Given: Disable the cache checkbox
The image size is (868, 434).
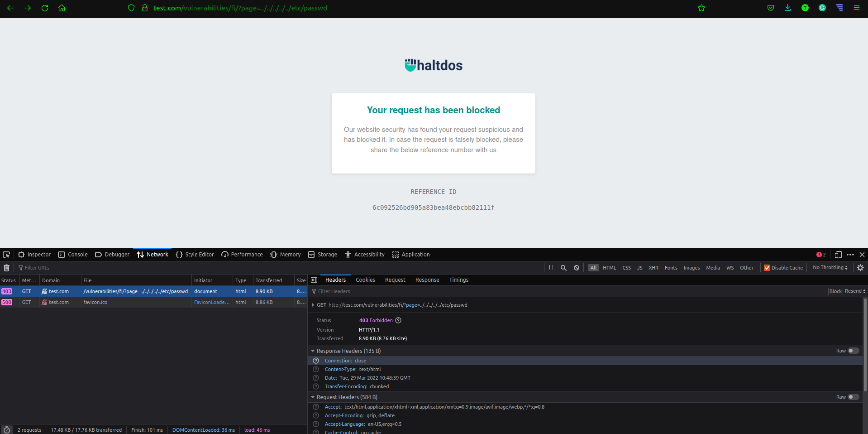Looking at the screenshot, I should (x=767, y=268).
